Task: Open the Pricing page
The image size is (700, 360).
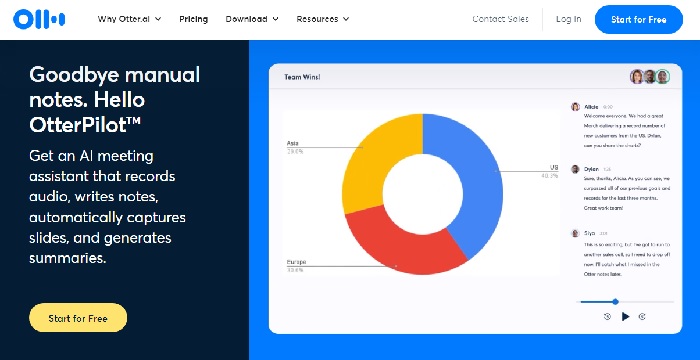Action: coord(193,19)
